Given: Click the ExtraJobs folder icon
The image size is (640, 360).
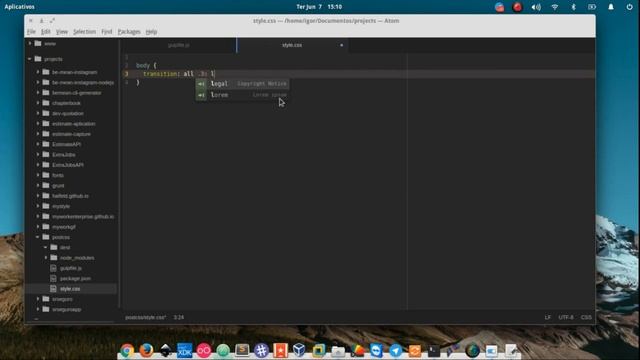Looking at the screenshot, I should point(46,154).
